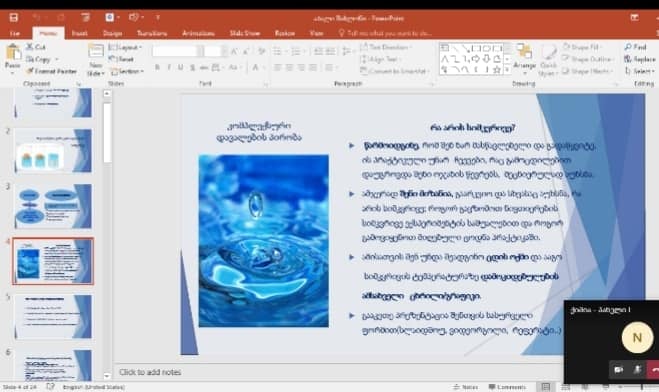This screenshot has height=392, width=659.
Task: Click the Save icon in quick access toolbar
Action: coord(14,18)
